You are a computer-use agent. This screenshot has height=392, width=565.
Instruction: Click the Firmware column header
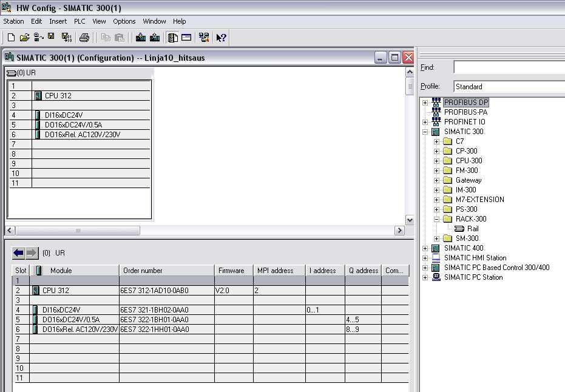(234, 271)
